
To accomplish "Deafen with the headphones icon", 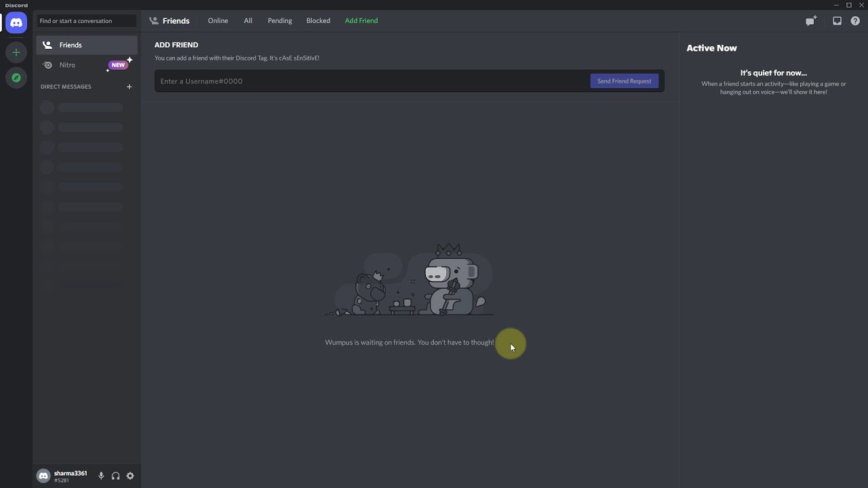I will coord(115,476).
